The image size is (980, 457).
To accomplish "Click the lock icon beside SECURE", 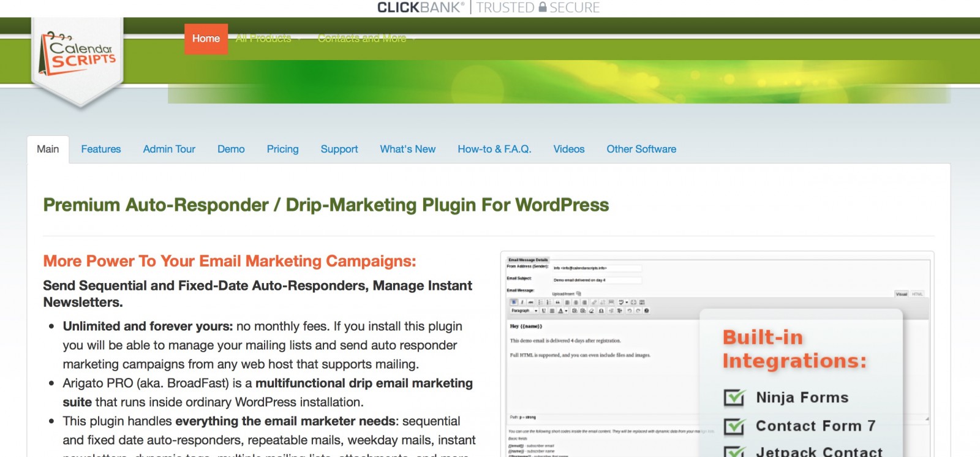I will click(542, 7).
